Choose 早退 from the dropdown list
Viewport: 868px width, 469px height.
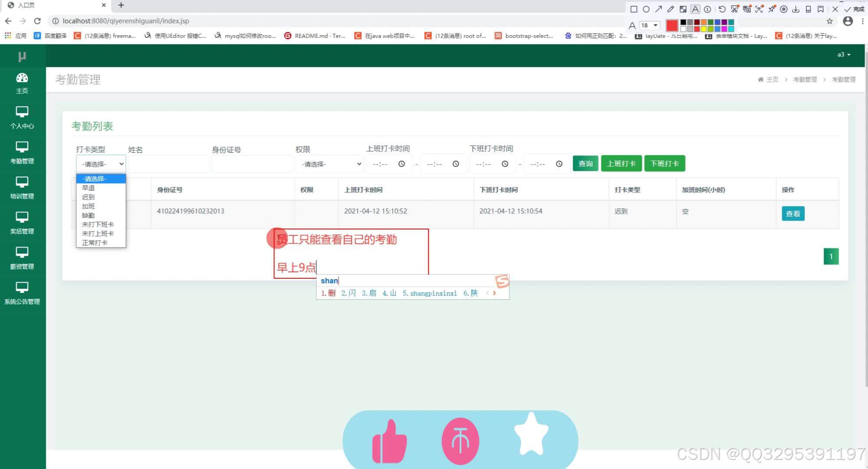pos(101,188)
